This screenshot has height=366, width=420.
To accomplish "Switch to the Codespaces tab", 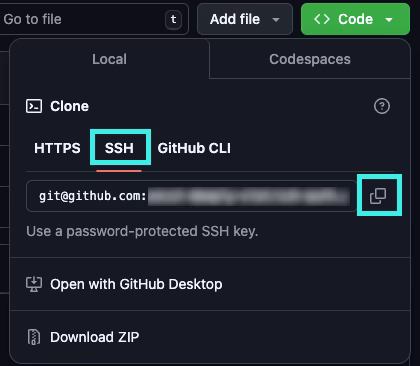I will coord(310,59).
